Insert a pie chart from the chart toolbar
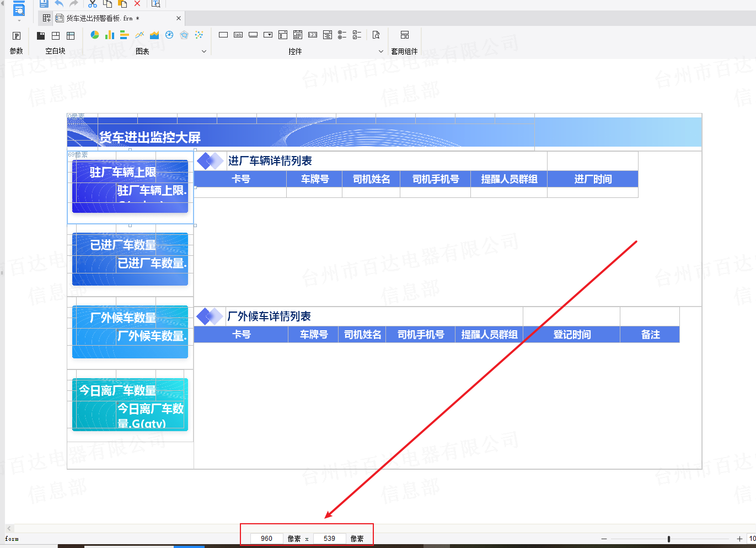 click(95, 35)
